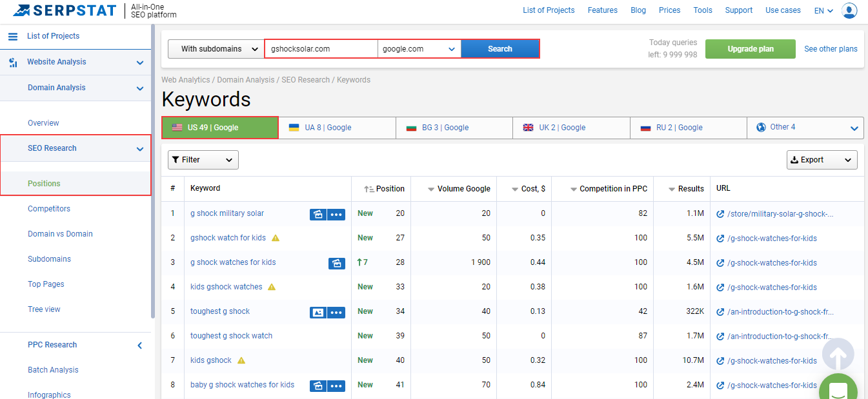
Task: Click the Serpstat logo
Action: coord(65,10)
